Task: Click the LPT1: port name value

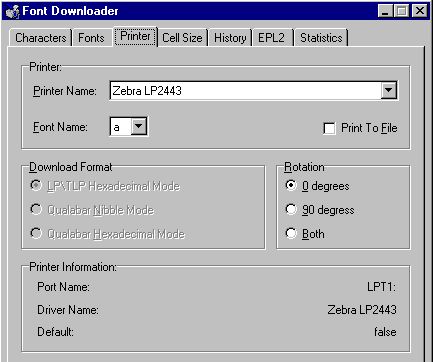Action: tap(381, 287)
